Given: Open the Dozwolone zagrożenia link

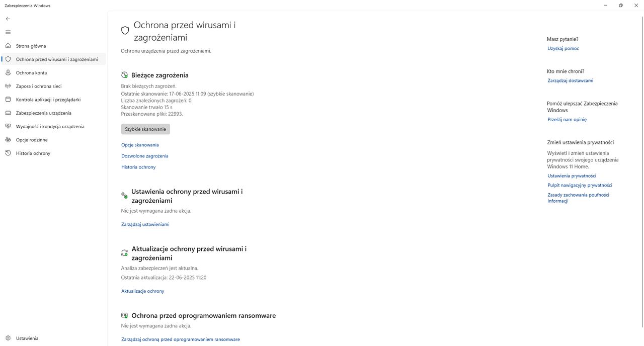Looking at the screenshot, I should pos(144,156).
